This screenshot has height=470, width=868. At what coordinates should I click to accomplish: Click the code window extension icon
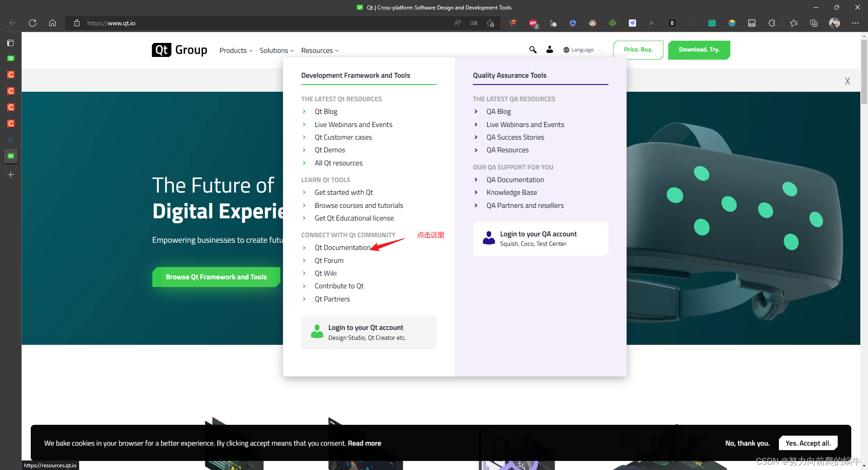(712, 23)
